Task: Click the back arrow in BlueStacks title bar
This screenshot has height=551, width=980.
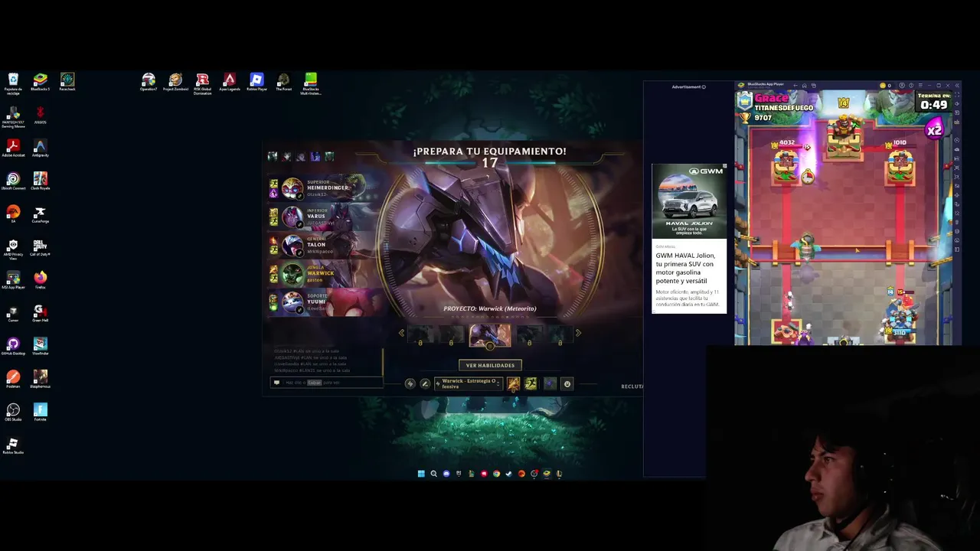Action: click(x=795, y=86)
